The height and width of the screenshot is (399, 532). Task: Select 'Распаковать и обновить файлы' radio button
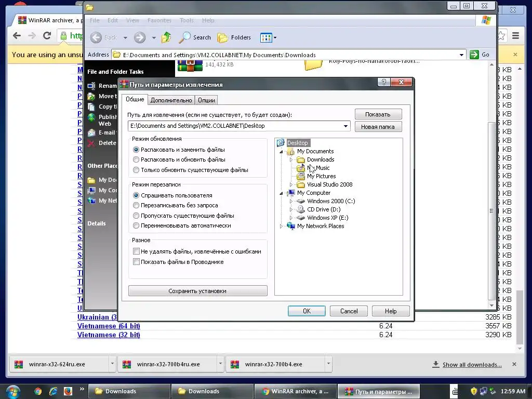tap(136, 159)
